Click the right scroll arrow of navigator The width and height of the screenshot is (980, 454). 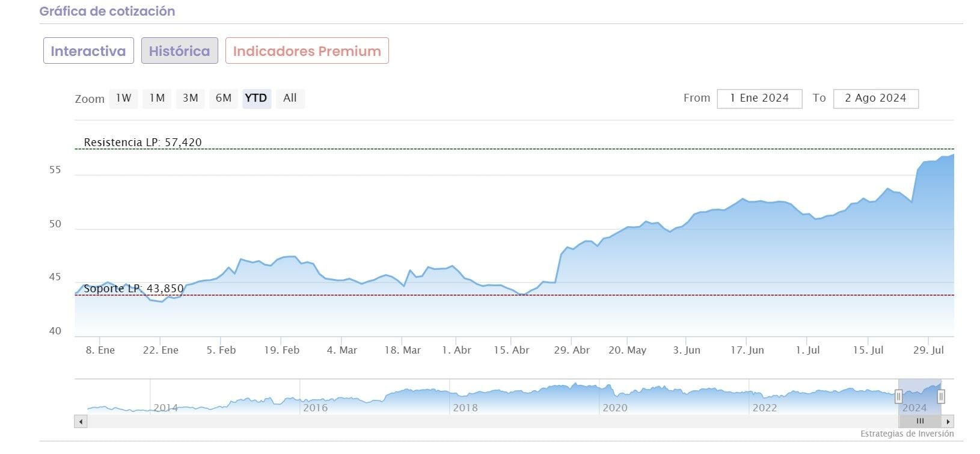click(x=948, y=422)
